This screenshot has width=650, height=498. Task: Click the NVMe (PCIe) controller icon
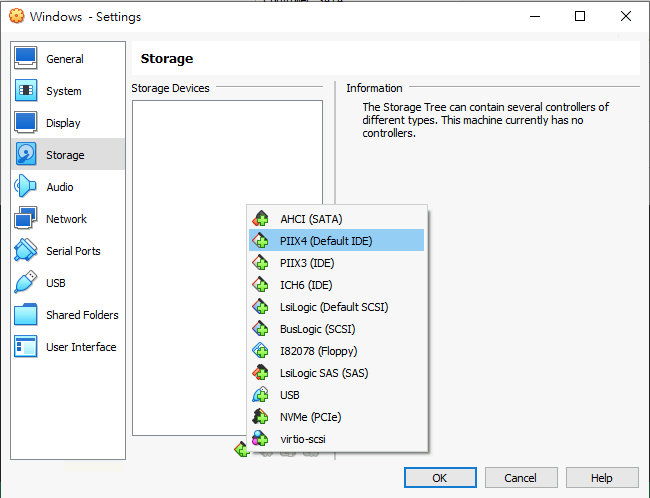(x=261, y=417)
